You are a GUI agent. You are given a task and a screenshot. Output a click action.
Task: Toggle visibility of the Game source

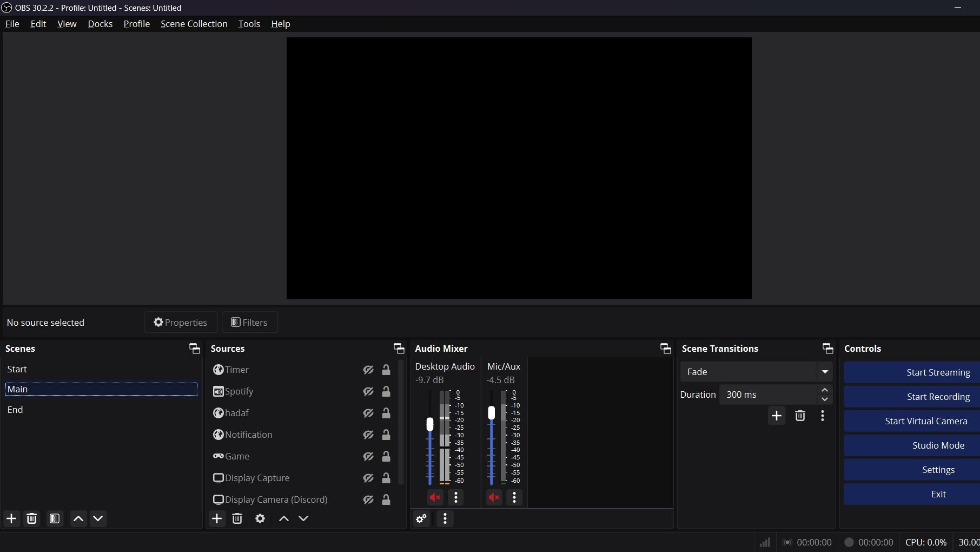coord(368,456)
